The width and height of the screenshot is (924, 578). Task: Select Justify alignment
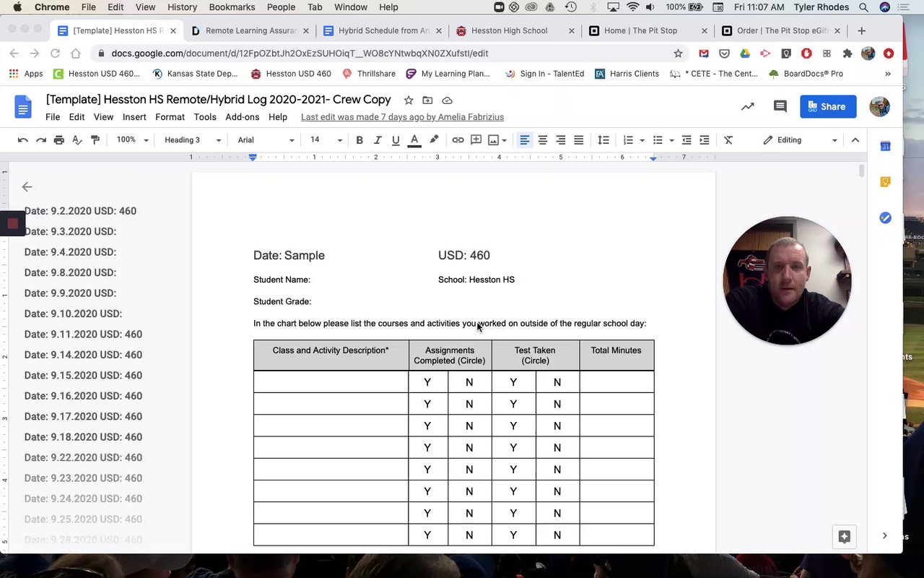coord(579,140)
